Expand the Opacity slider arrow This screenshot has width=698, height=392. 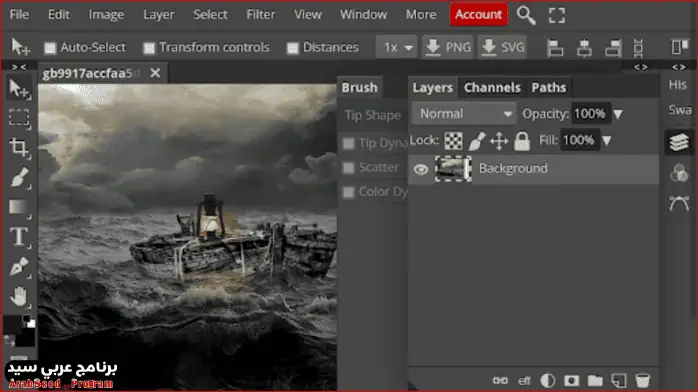[618, 114]
